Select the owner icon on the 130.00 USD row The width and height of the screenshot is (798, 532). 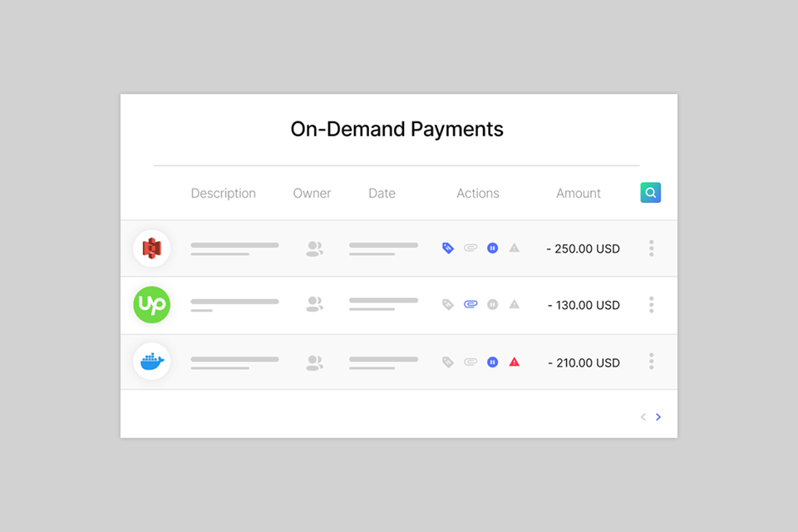(x=314, y=304)
